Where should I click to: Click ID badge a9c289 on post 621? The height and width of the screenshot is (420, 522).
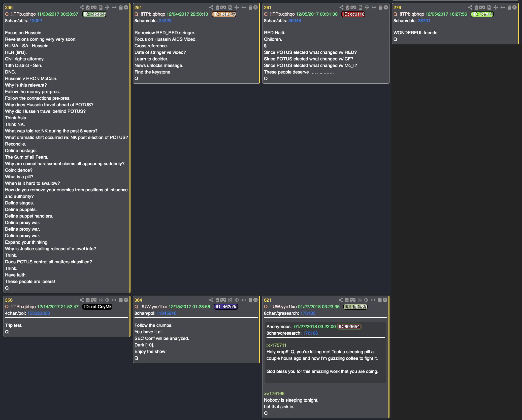pos(355,307)
